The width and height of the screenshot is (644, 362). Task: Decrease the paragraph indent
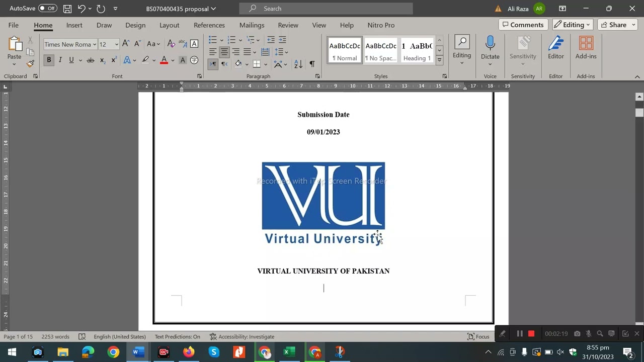tap(271, 40)
